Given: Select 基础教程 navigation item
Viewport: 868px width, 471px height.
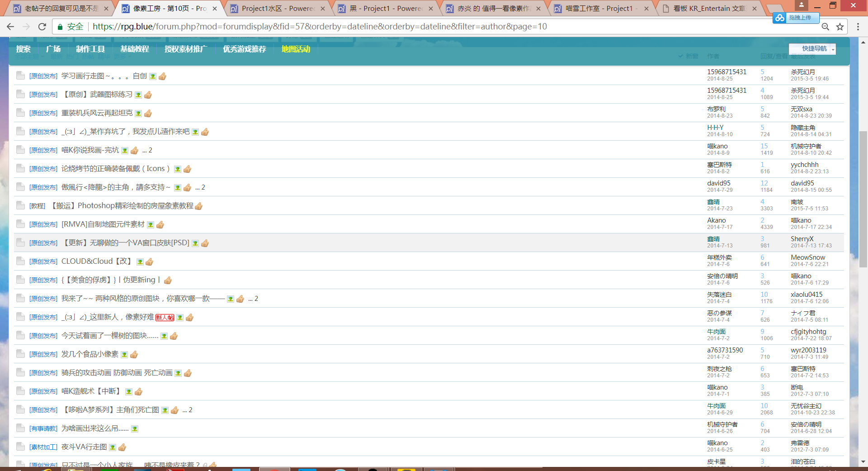Looking at the screenshot, I should [134, 49].
